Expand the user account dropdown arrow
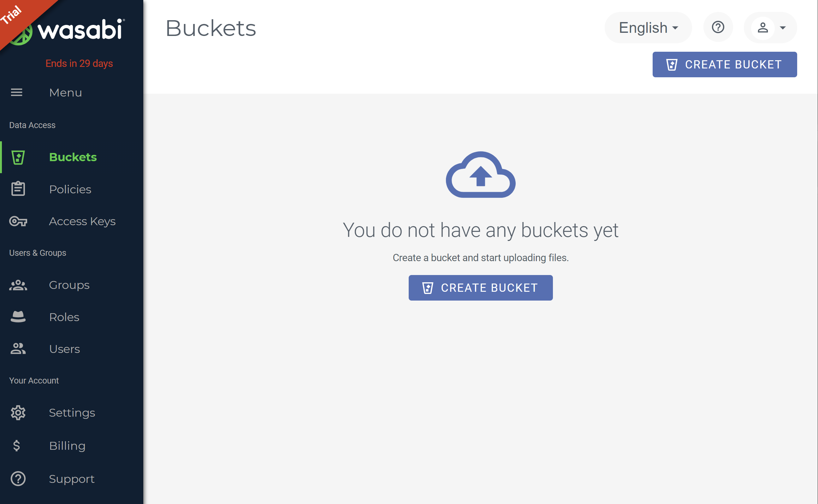 click(783, 28)
